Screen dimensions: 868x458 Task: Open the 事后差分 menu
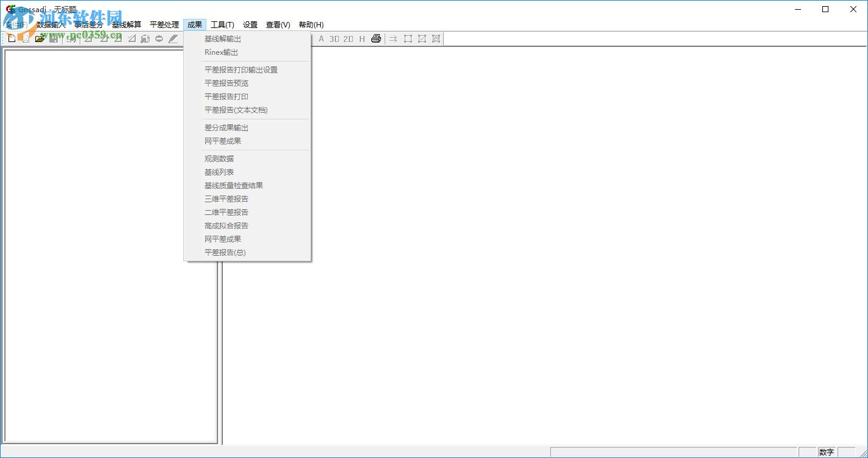tap(89, 25)
